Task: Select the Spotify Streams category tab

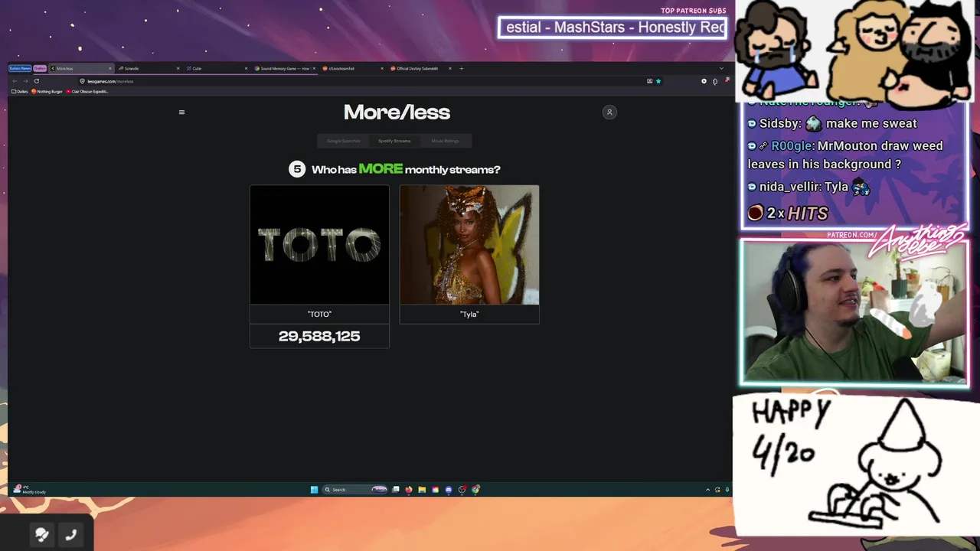Action: tap(394, 141)
